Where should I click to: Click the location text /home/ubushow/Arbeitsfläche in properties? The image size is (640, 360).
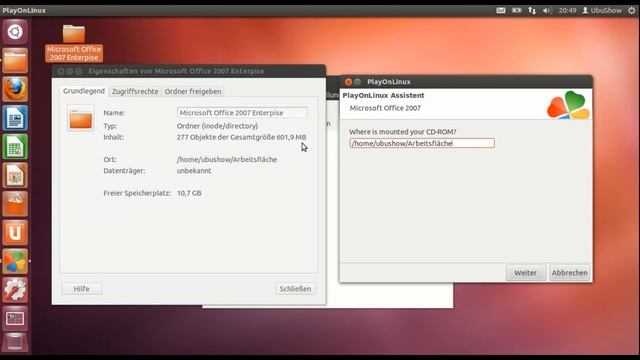click(x=227, y=160)
